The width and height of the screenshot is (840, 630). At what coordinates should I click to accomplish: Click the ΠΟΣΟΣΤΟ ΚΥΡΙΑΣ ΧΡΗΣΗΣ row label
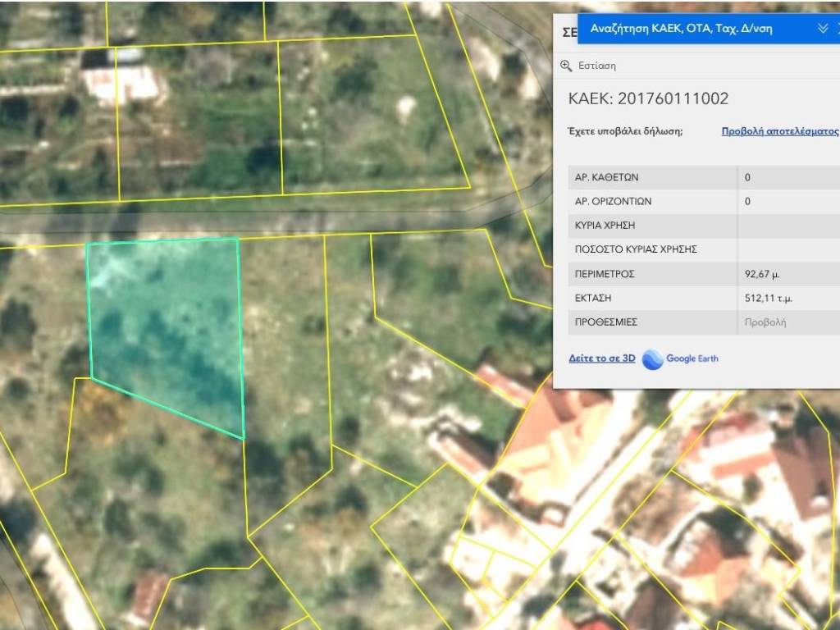click(x=636, y=249)
